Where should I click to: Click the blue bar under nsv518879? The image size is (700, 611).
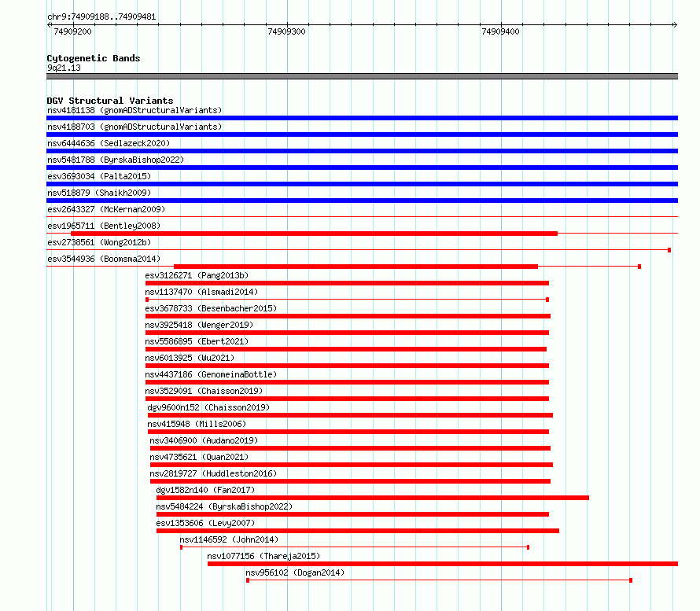[x=362, y=201]
